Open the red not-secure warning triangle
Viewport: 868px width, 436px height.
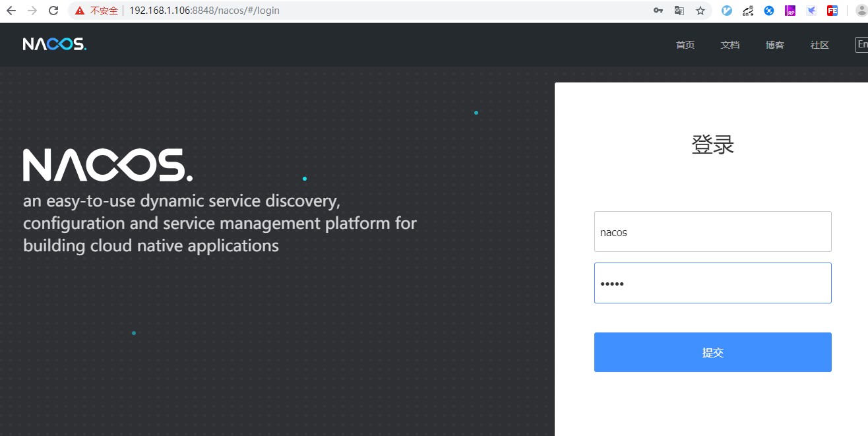[80, 11]
